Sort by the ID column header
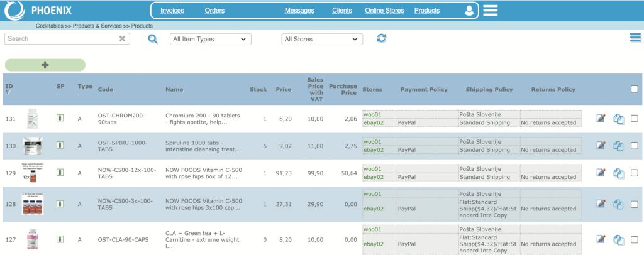Screen dimensions: 644x255 click(x=9, y=86)
